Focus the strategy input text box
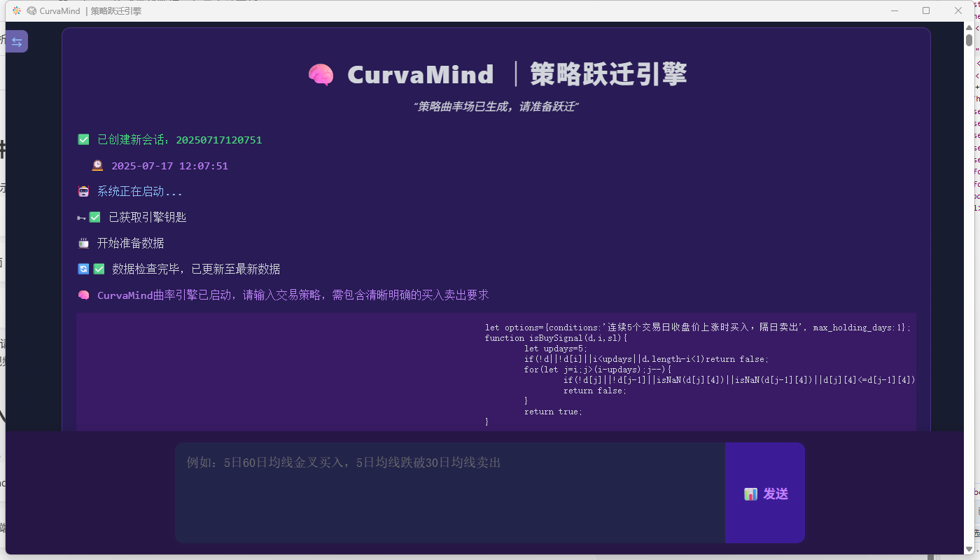This screenshot has height=560, width=980. tap(449, 492)
